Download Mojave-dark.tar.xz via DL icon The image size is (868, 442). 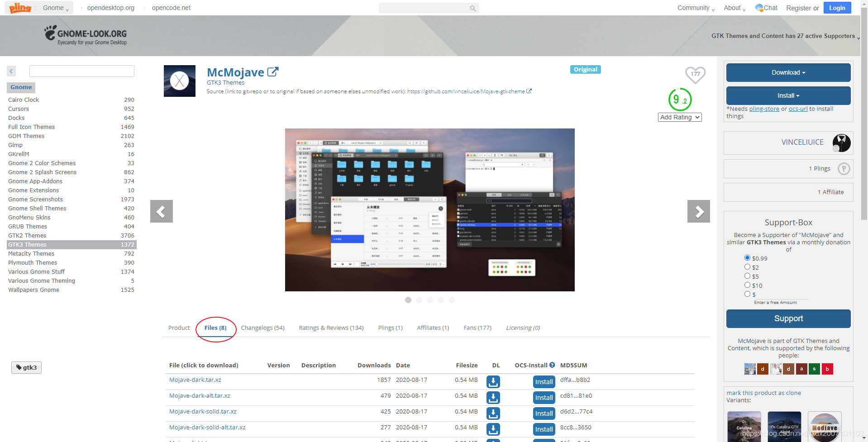[493, 382]
